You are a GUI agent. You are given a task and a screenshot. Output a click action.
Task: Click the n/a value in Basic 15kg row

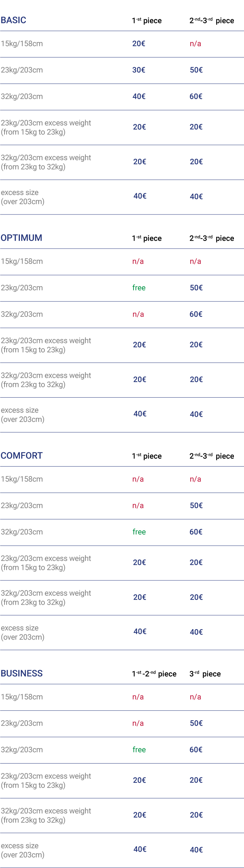[x=195, y=44]
